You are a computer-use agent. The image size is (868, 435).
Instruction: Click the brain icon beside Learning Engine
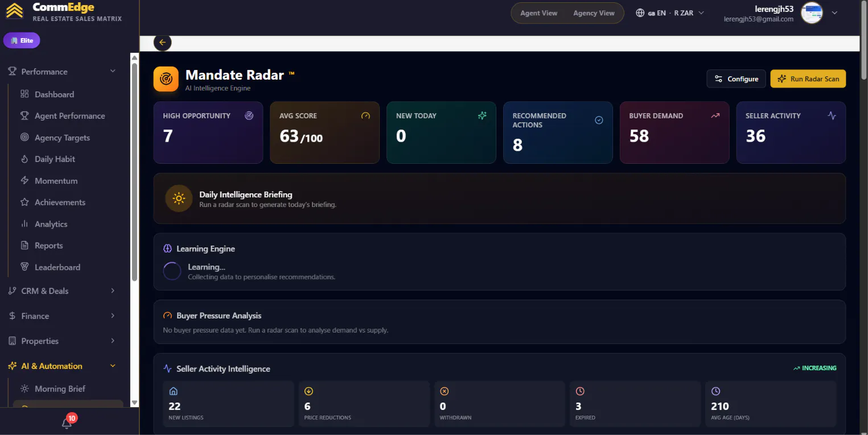point(167,248)
